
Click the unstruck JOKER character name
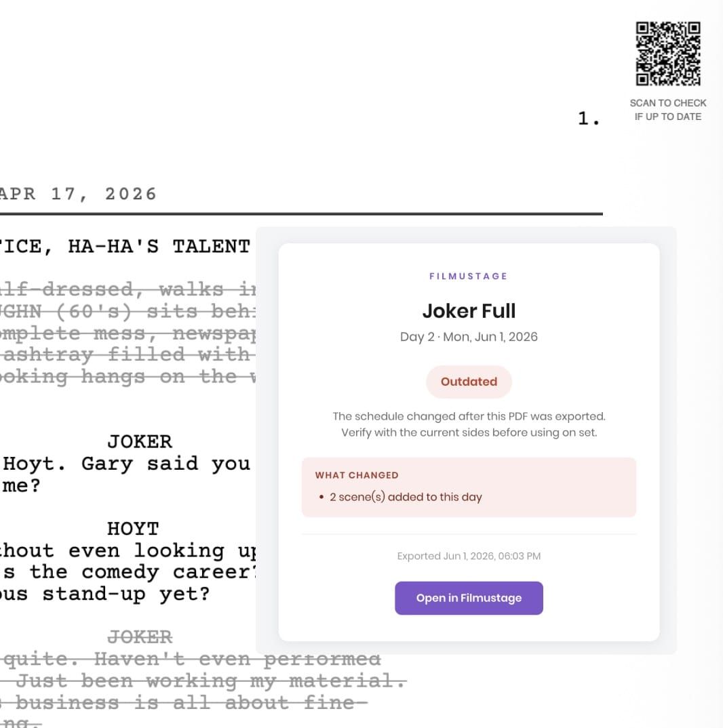[140, 441]
